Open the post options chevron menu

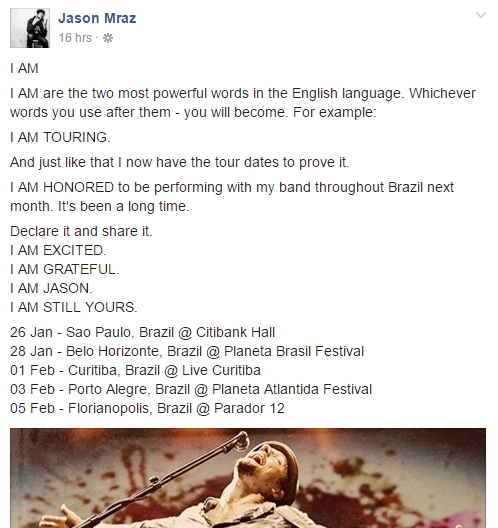480,15
